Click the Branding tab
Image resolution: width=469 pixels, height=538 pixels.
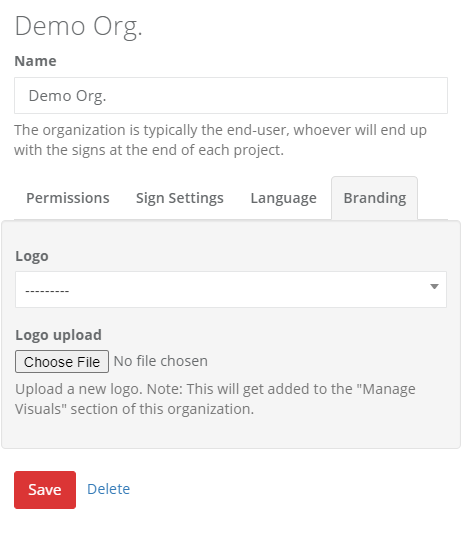point(375,198)
